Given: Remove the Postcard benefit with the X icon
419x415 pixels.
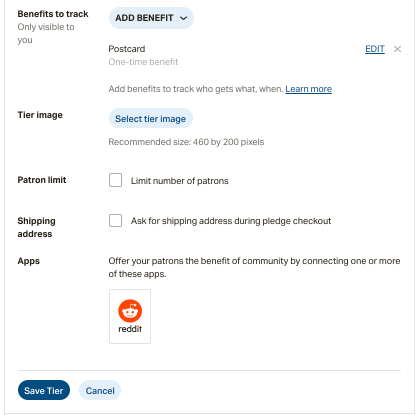Looking at the screenshot, I should click(x=397, y=49).
